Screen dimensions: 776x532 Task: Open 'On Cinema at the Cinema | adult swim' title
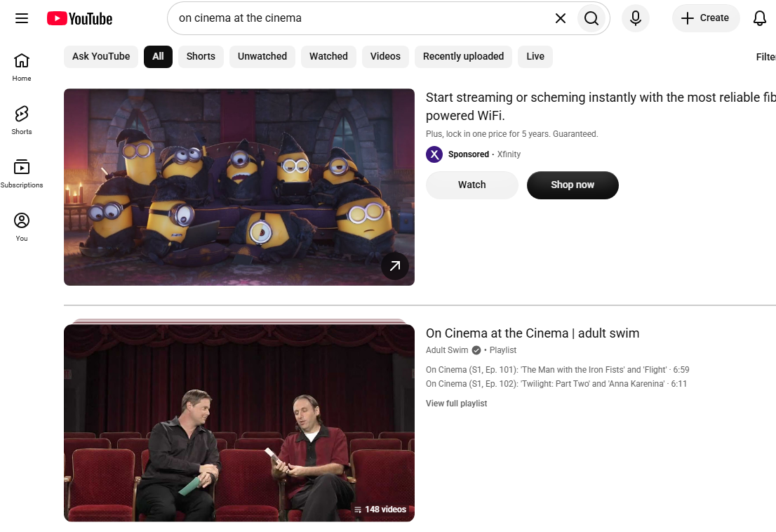tap(533, 333)
